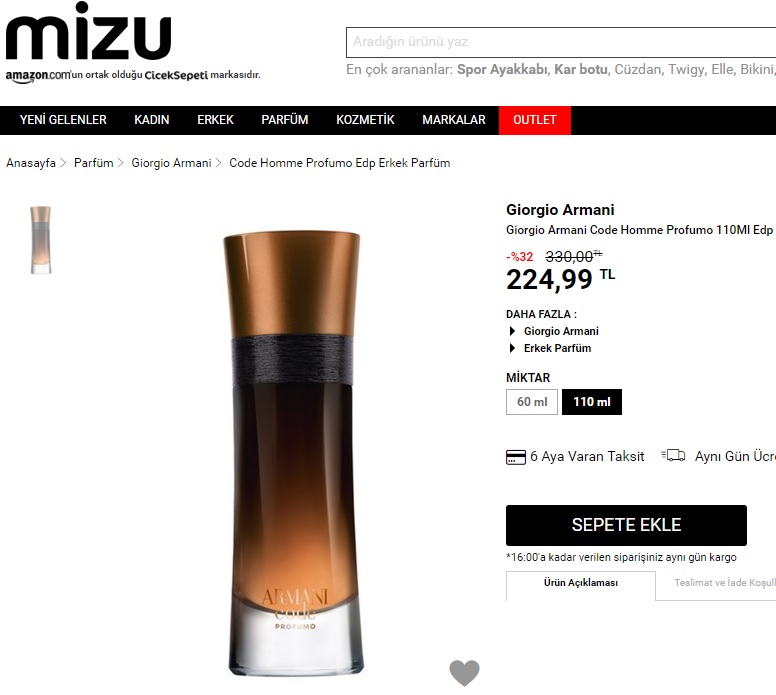Open the ERKEK category menu
This screenshot has width=776, height=695.
click(215, 120)
